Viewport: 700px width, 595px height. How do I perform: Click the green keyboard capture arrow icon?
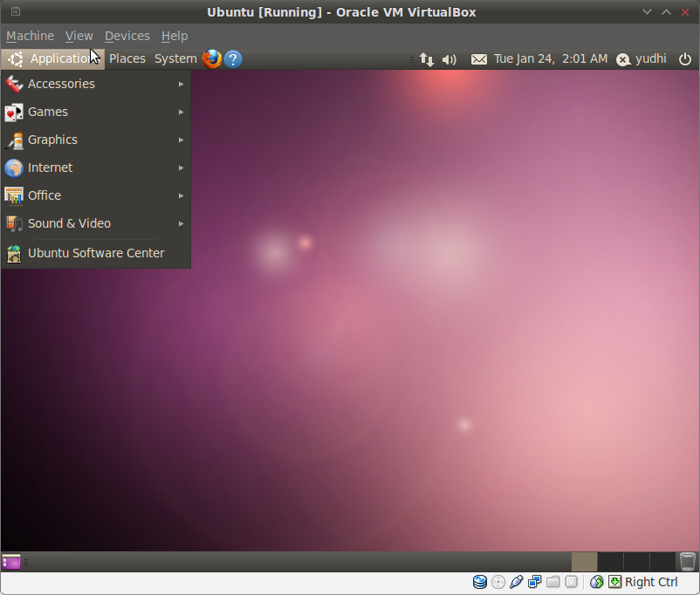point(614,582)
